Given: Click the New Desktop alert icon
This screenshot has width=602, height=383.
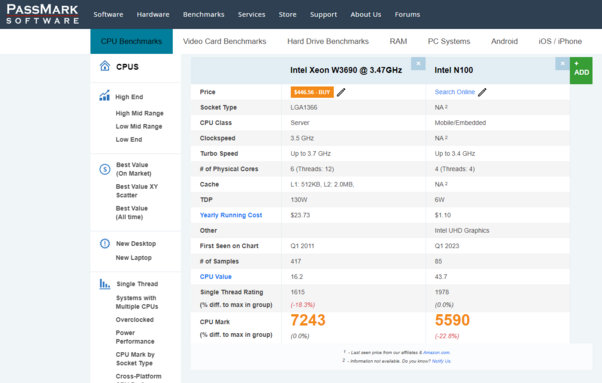Looking at the screenshot, I should point(105,243).
